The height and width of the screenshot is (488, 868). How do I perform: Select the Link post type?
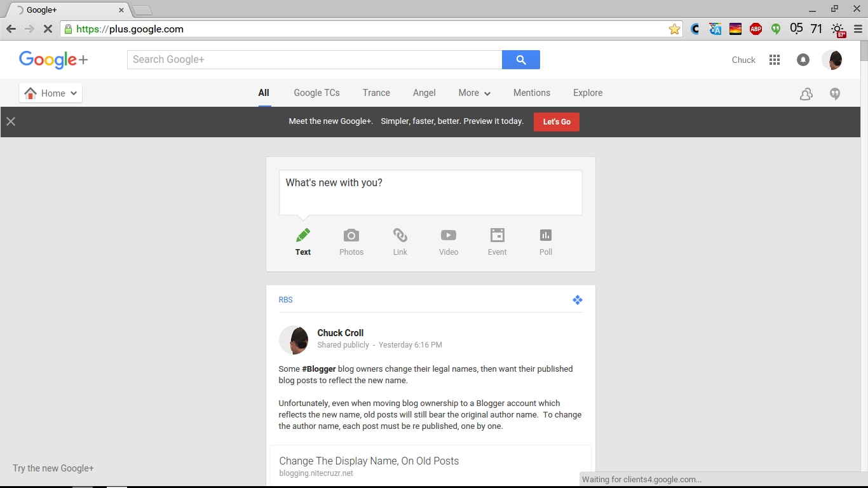tap(400, 242)
